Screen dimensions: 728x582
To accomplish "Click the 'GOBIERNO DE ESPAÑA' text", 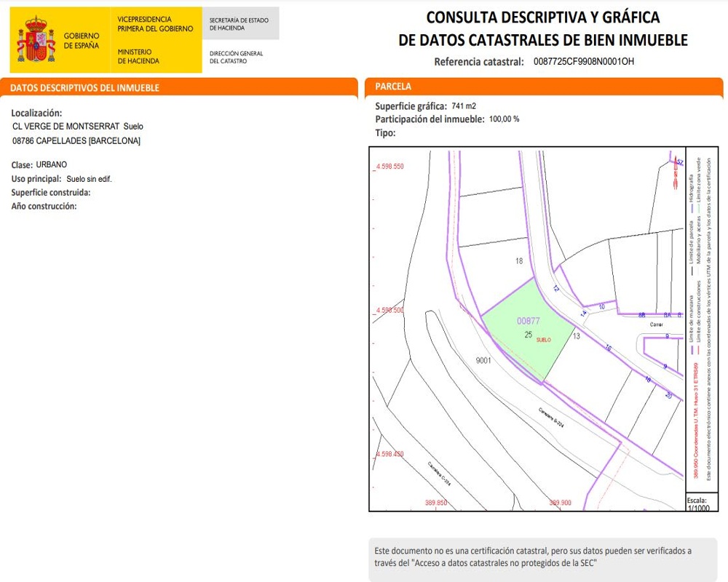I will pos(82,41).
